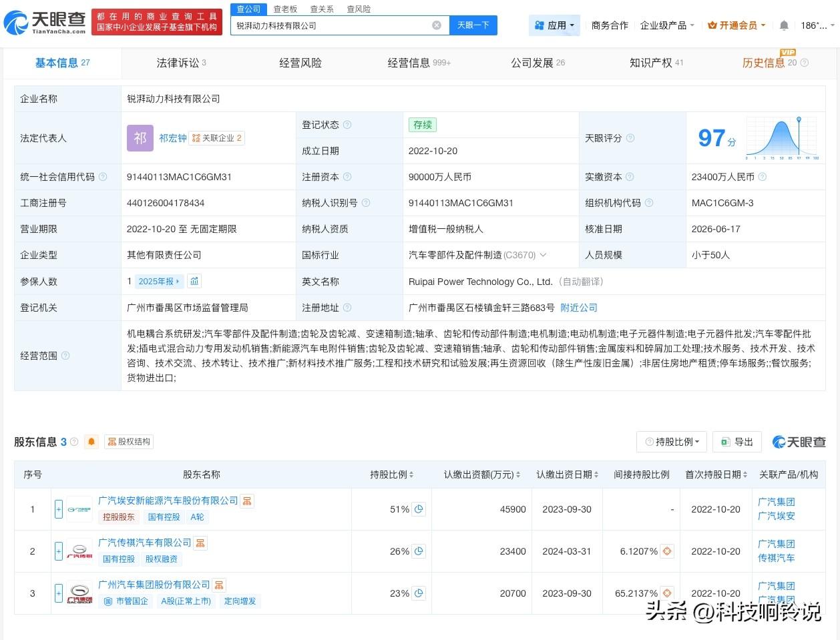This screenshot has width=840, height=640.
Task: Click structure icon after 广汽埃安新能源汽车股份有限公司
Action: (247, 501)
